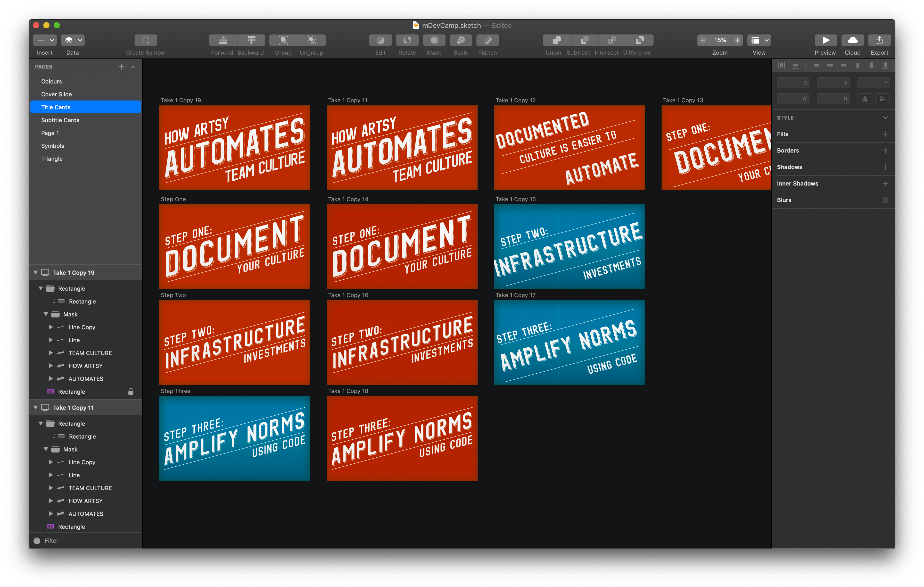Click the Export share icon
This screenshot has width=924, height=587.
tap(879, 40)
